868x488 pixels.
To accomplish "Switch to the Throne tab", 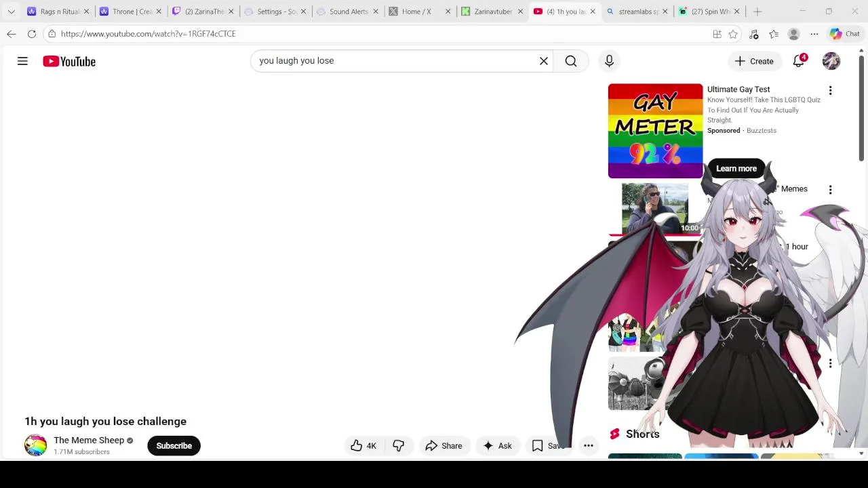I will (x=132, y=12).
